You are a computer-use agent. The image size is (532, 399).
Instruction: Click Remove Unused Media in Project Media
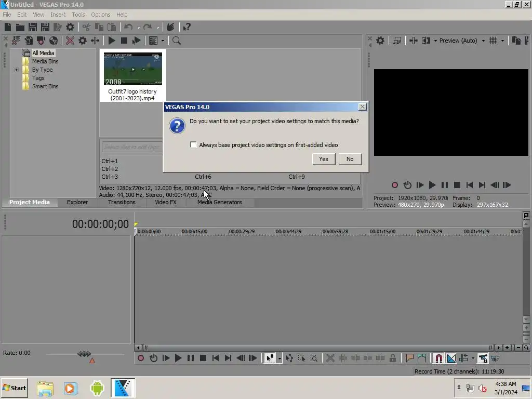click(x=16, y=41)
